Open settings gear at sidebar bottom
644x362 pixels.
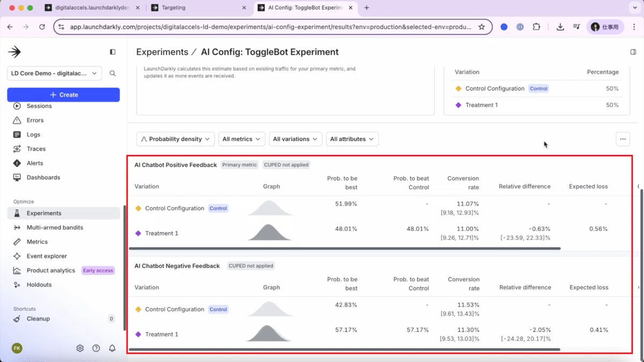[80, 348]
